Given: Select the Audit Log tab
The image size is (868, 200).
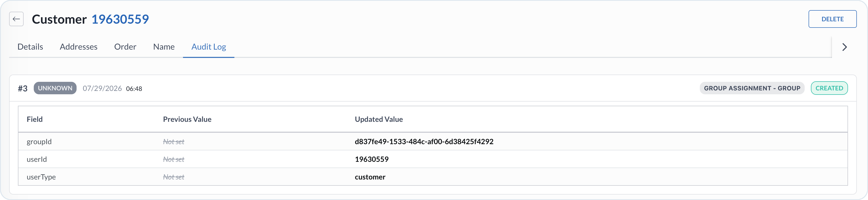Looking at the screenshot, I should (209, 46).
